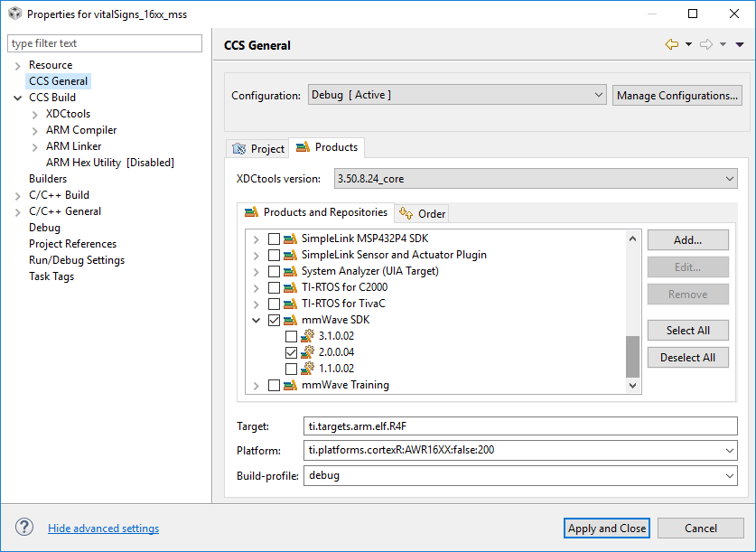The image size is (756, 552).
Task: Click the help question mark icon
Action: 24,527
